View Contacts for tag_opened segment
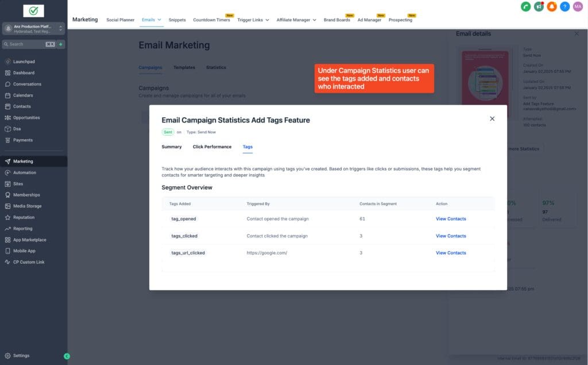588x365 pixels. [451, 219]
